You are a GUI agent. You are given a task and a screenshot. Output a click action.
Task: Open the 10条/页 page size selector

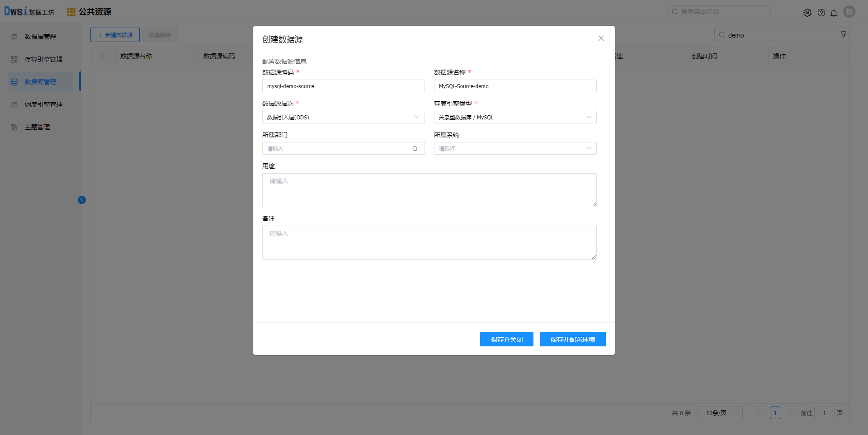tap(720, 413)
